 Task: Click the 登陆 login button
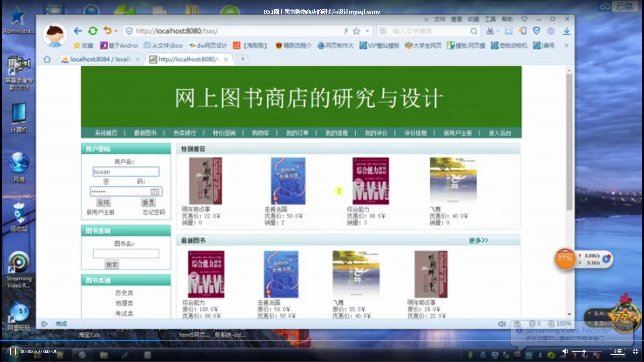[103, 202]
